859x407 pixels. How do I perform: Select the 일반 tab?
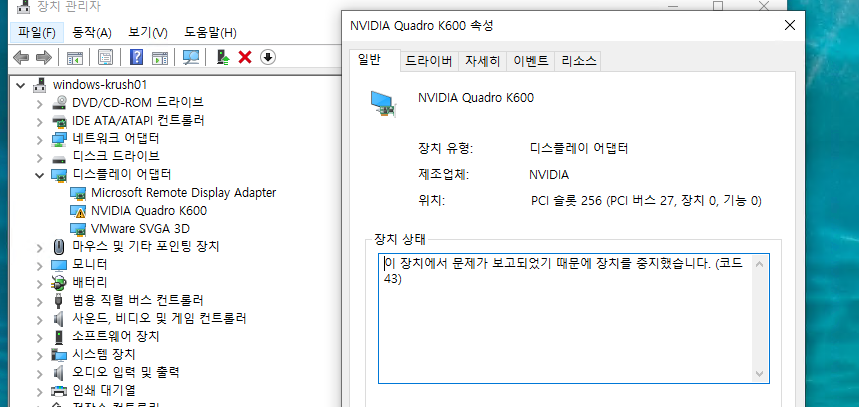pyautogui.click(x=374, y=60)
